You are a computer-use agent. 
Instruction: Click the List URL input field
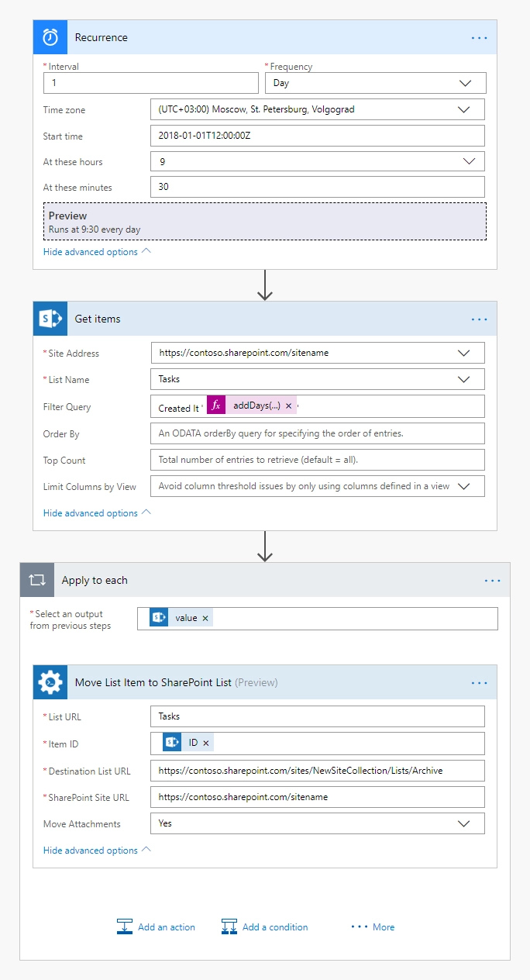(x=318, y=716)
